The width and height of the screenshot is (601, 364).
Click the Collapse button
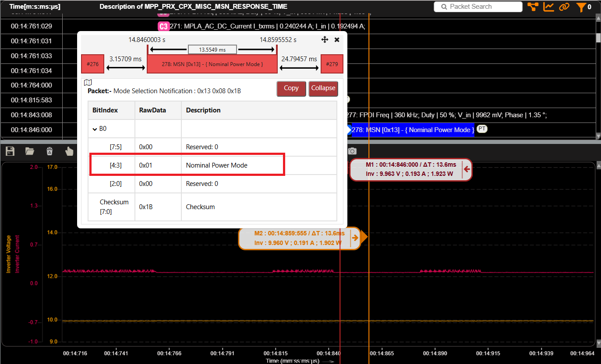[323, 88]
